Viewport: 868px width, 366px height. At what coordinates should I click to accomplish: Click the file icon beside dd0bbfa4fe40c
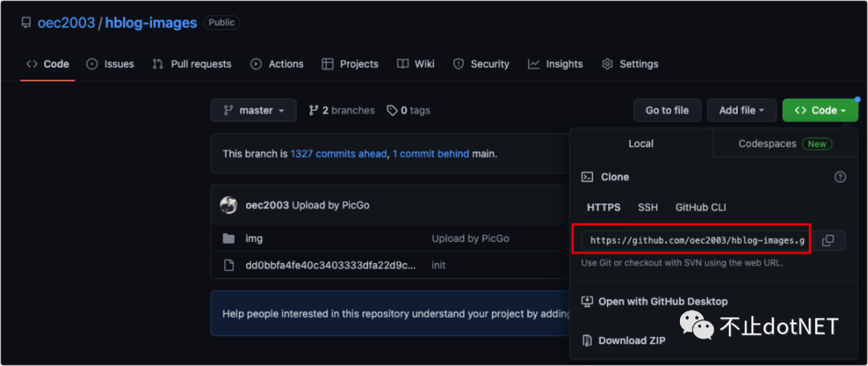pos(228,265)
